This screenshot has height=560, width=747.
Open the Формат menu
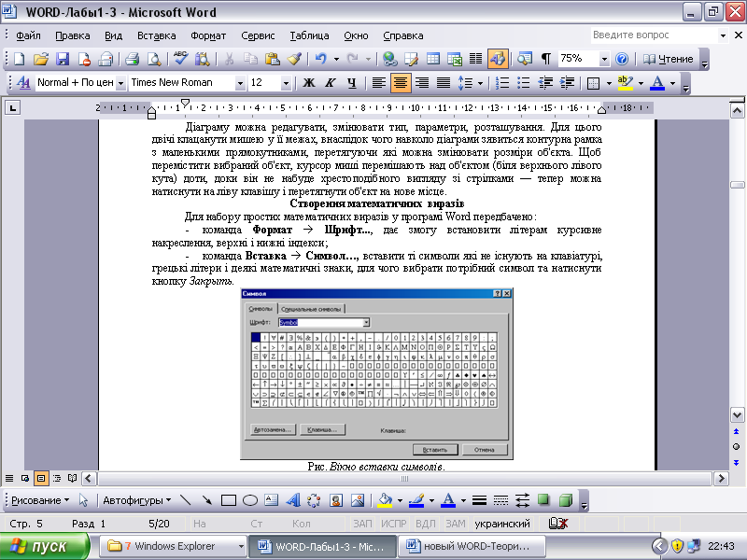tap(208, 35)
